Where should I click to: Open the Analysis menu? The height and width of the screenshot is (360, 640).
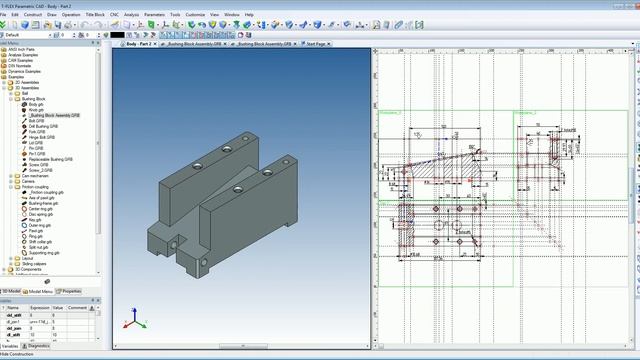pos(131,15)
